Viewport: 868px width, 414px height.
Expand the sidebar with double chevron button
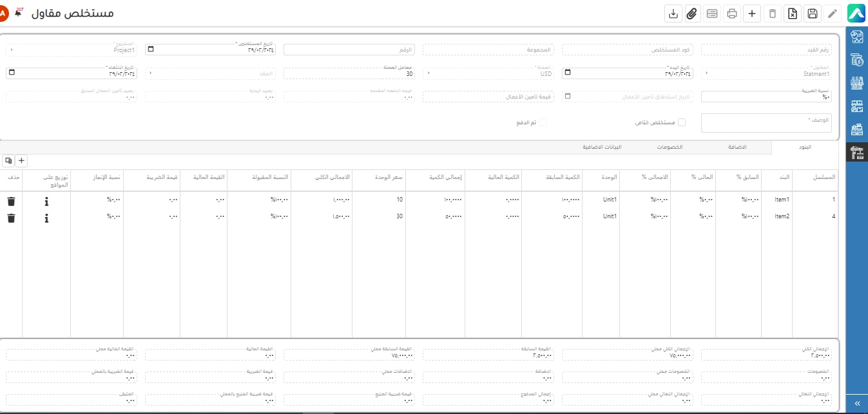tap(856, 403)
